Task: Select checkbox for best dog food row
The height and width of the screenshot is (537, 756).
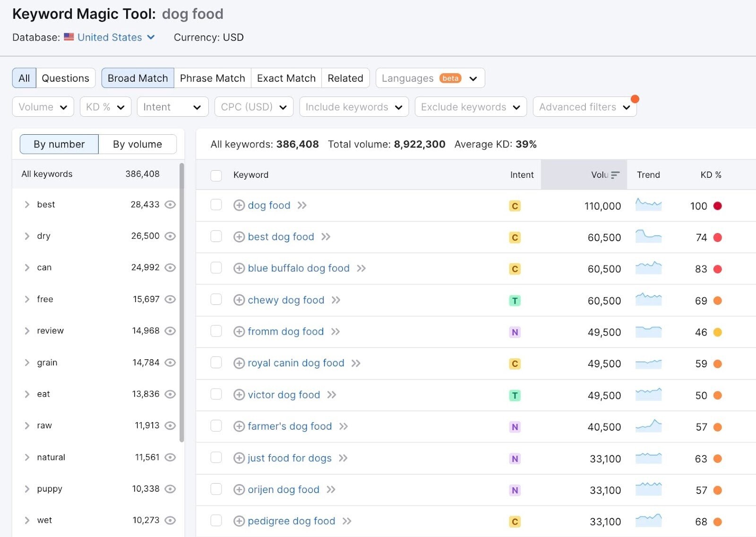Action: pyautogui.click(x=216, y=236)
